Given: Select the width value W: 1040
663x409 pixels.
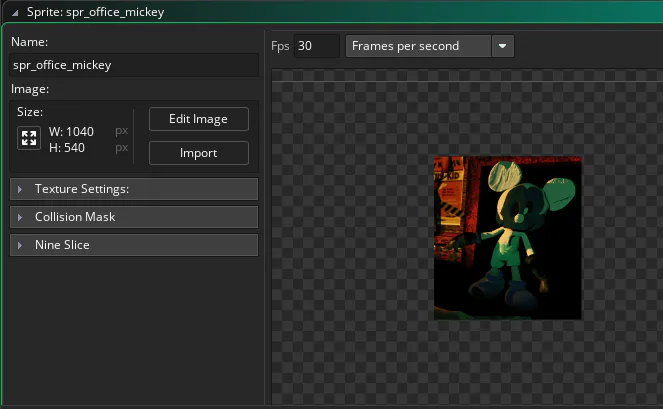Looking at the screenshot, I should click(x=71, y=132).
